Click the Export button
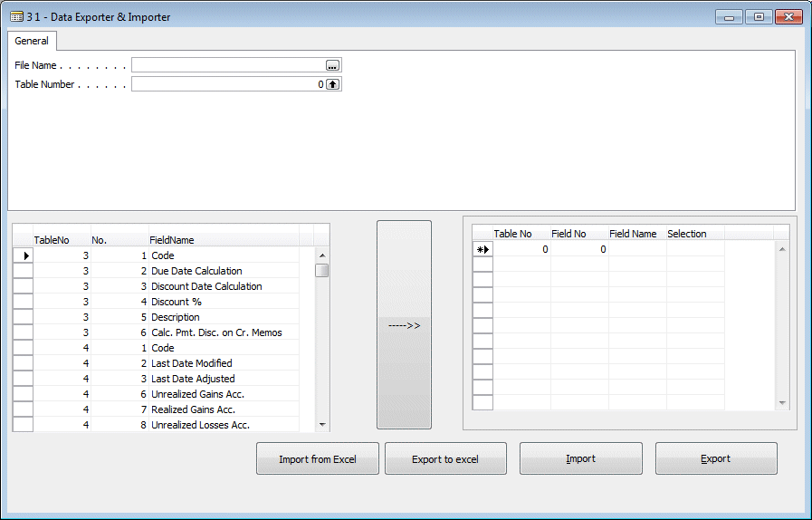This screenshot has height=520, width=812. (716, 458)
